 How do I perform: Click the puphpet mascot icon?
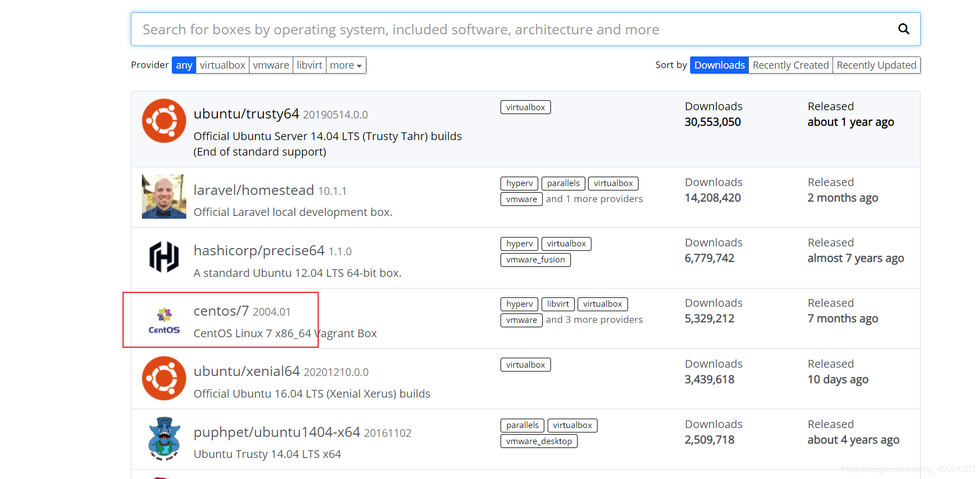[x=164, y=439]
